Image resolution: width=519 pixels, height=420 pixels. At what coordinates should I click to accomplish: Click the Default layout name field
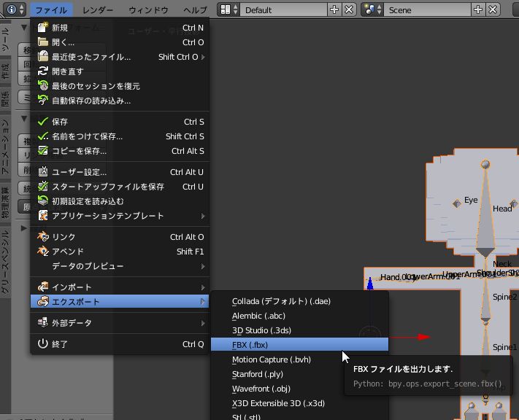tap(283, 9)
